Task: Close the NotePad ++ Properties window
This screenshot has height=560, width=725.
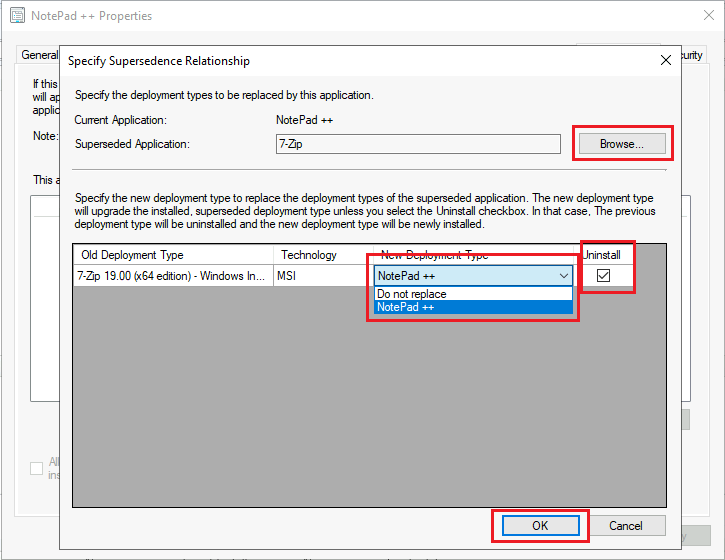Action: 708,15
